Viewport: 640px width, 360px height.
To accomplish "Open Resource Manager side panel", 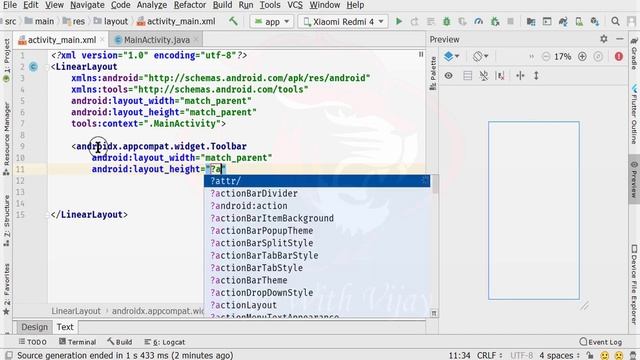I will (7, 139).
